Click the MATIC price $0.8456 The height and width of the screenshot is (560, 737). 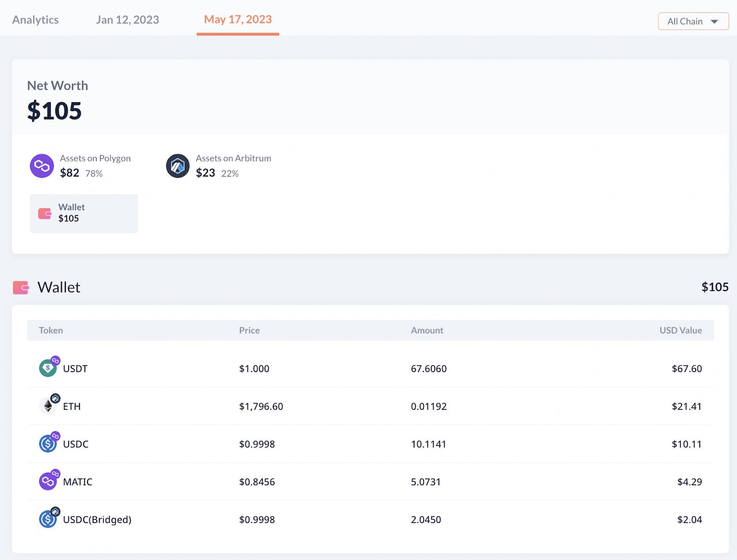coord(257,482)
